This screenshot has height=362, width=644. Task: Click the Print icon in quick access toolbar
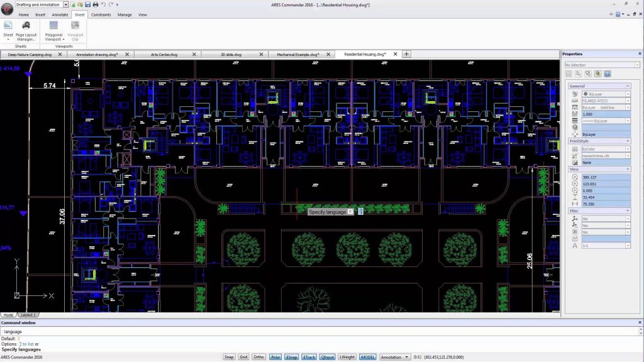(96, 4)
